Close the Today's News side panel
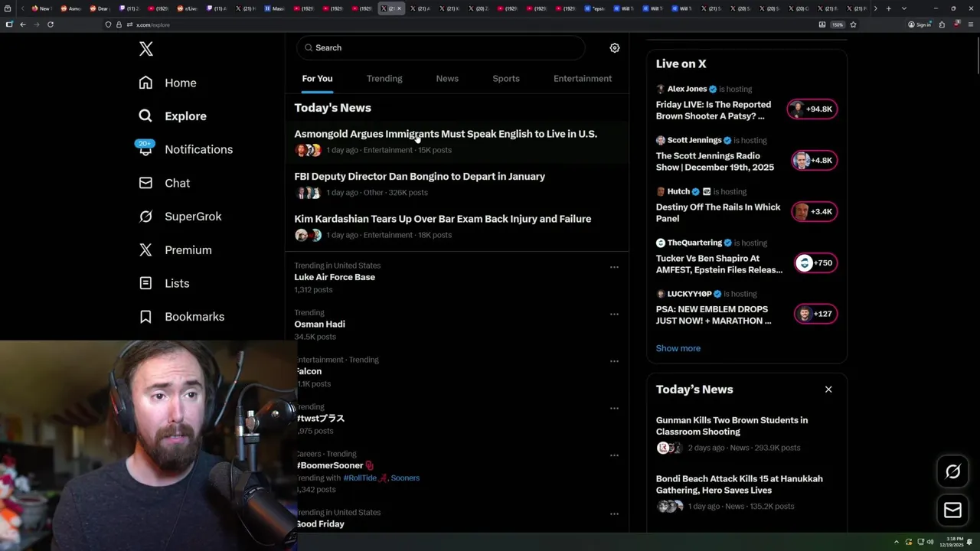980x551 pixels. click(x=828, y=390)
